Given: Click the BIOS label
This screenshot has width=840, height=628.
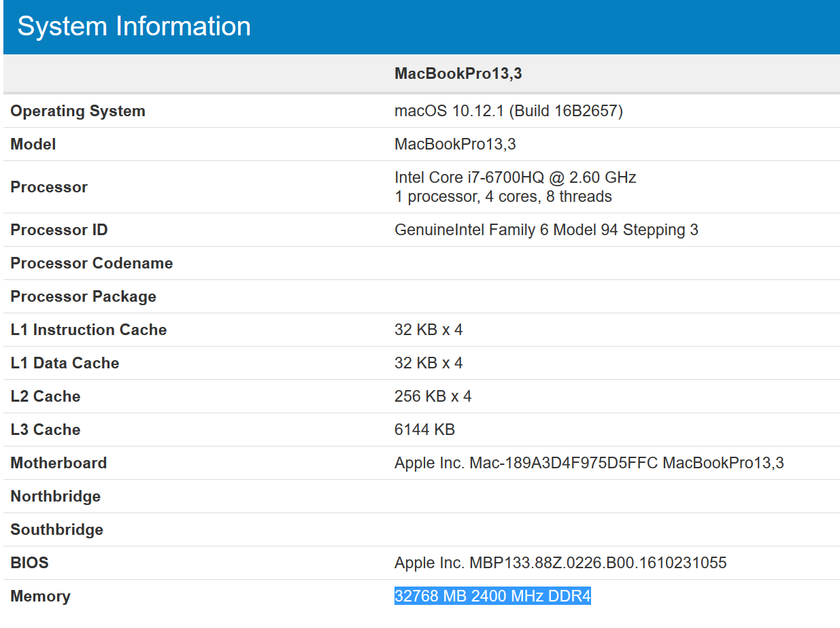Looking at the screenshot, I should [x=30, y=563].
